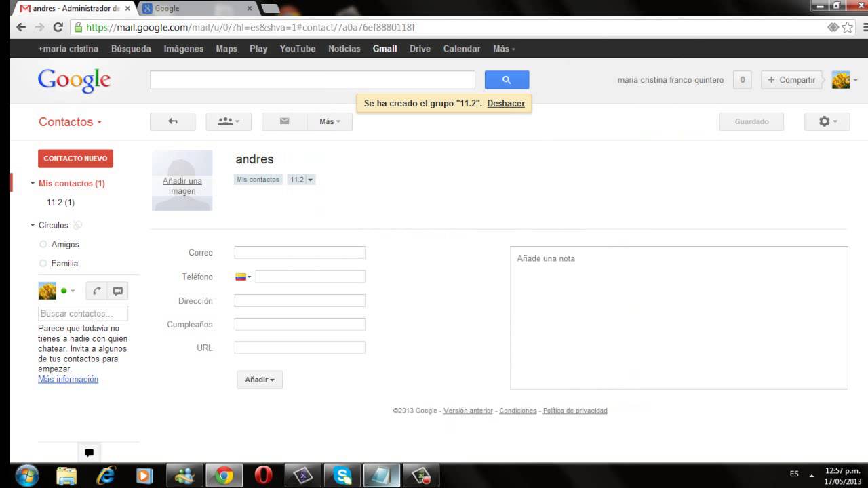Click the Mis contactos tag under andres

(x=258, y=180)
